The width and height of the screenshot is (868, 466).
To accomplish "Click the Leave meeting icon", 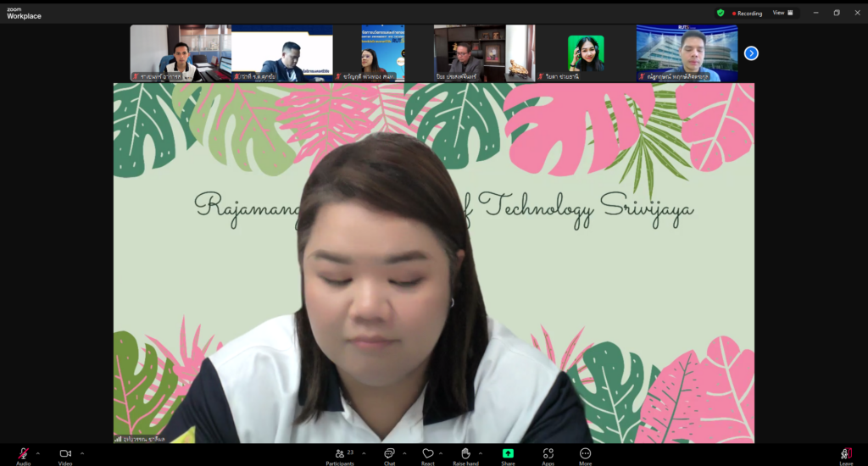I will pos(846,454).
